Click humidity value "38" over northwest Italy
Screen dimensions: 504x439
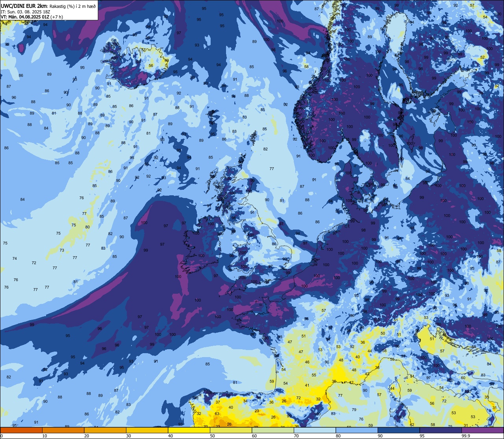coord(377,367)
